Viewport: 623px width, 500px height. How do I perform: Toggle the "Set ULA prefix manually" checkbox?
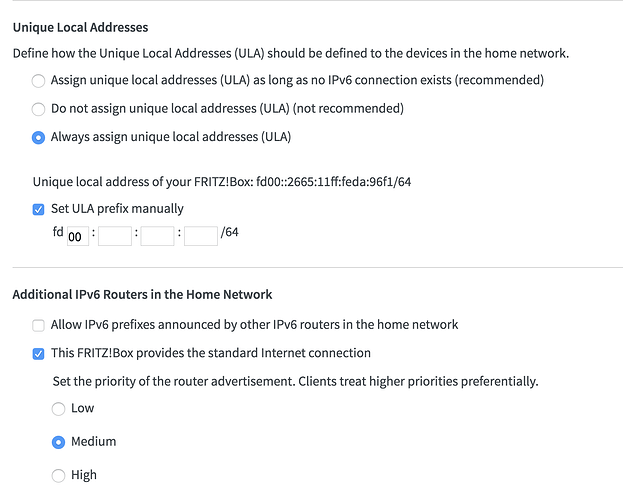click(39, 209)
